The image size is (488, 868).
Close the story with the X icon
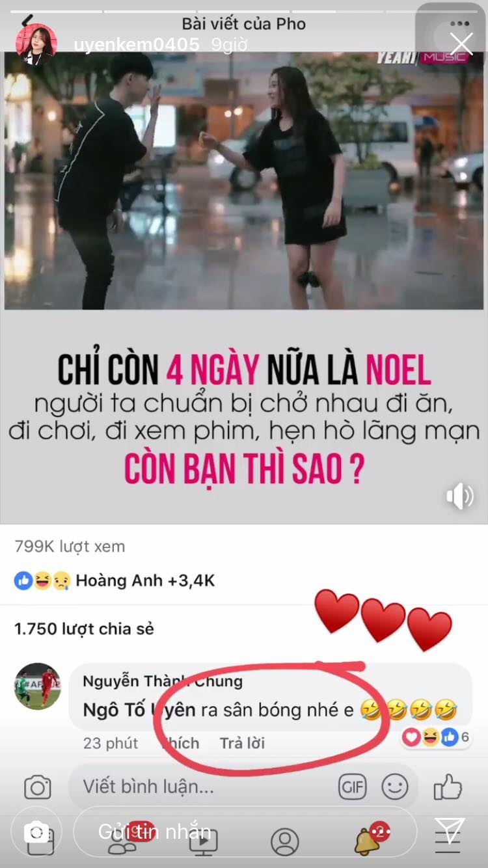461,44
